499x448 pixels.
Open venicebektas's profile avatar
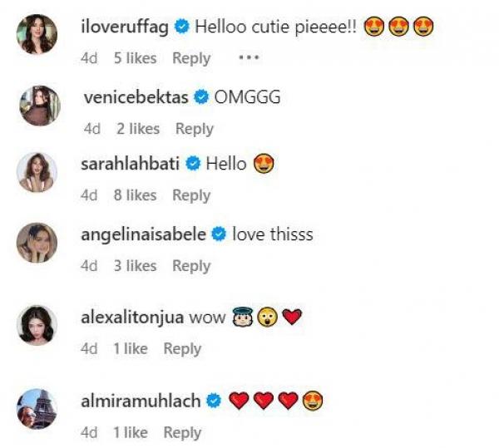pyautogui.click(x=37, y=106)
